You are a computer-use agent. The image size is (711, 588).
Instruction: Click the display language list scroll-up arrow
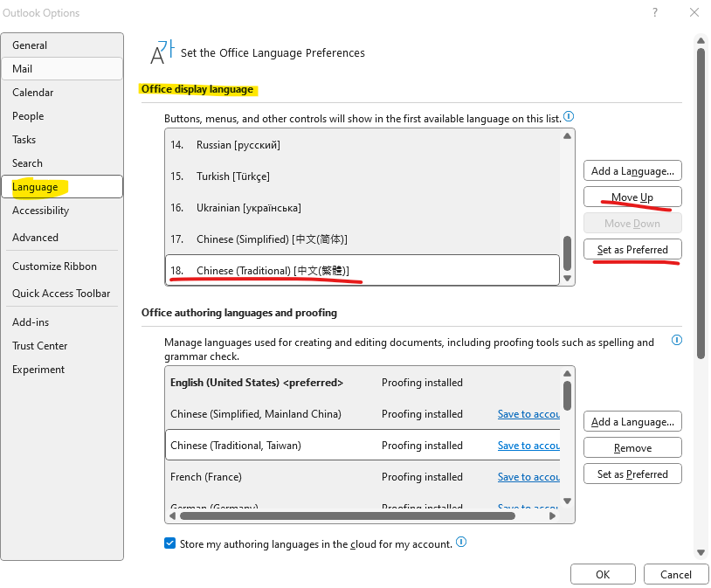point(567,136)
